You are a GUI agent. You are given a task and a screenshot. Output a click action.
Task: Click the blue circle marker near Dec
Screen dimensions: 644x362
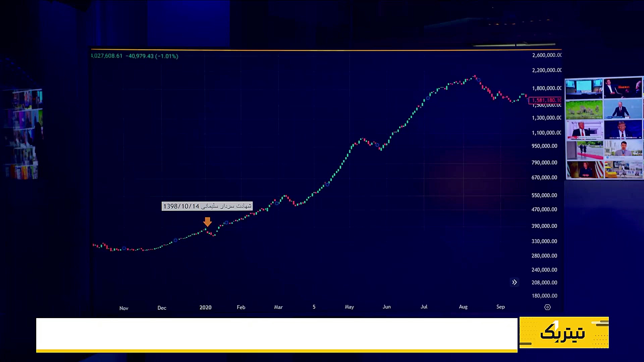[x=175, y=240]
